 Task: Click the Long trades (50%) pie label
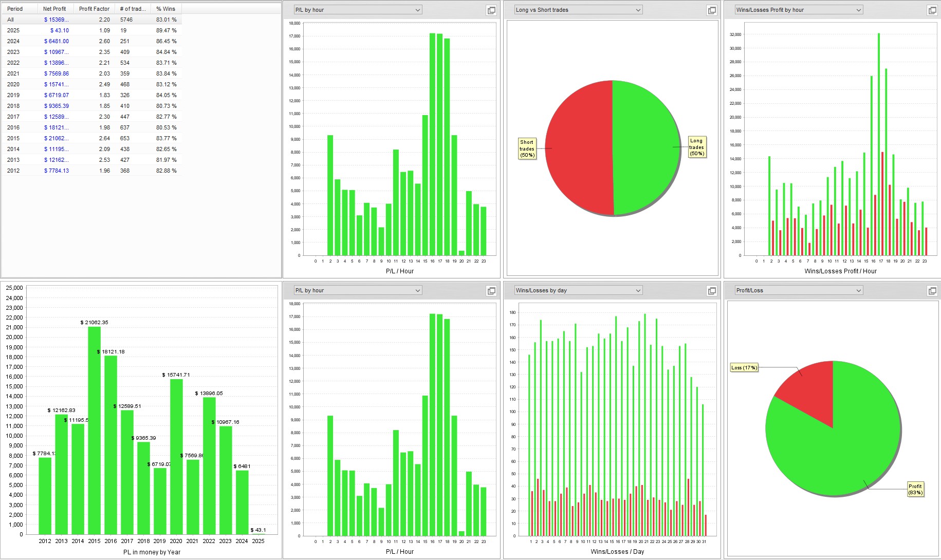[697, 147]
